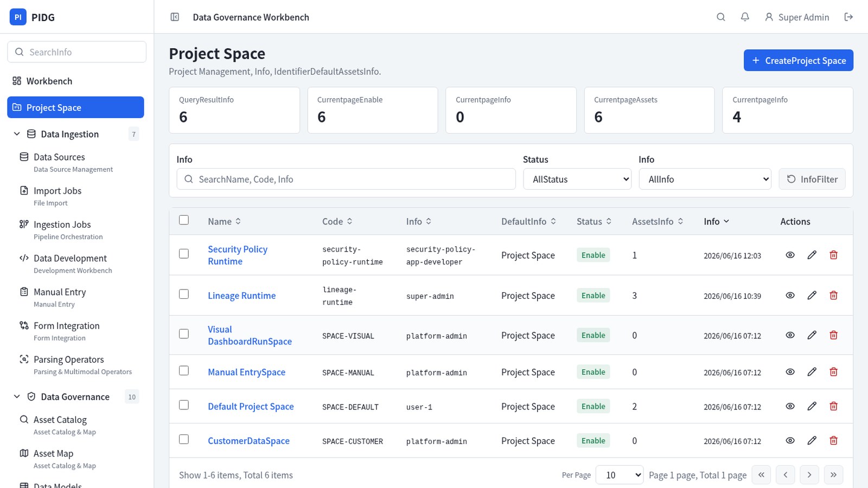View the Manual EntrySpace row
This screenshot has height=488, width=868.
coord(790,372)
